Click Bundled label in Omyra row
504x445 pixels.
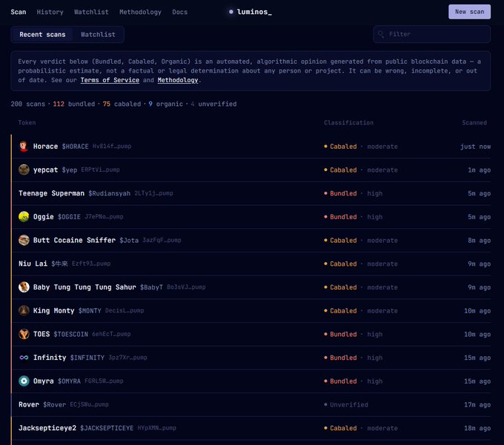point(343,381)
